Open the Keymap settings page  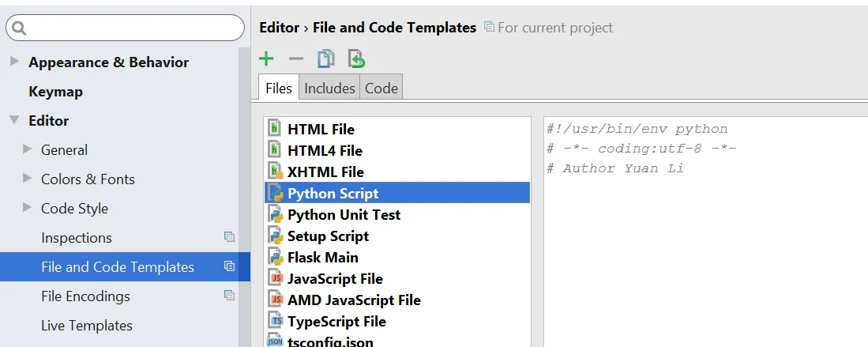pos(55,92)
